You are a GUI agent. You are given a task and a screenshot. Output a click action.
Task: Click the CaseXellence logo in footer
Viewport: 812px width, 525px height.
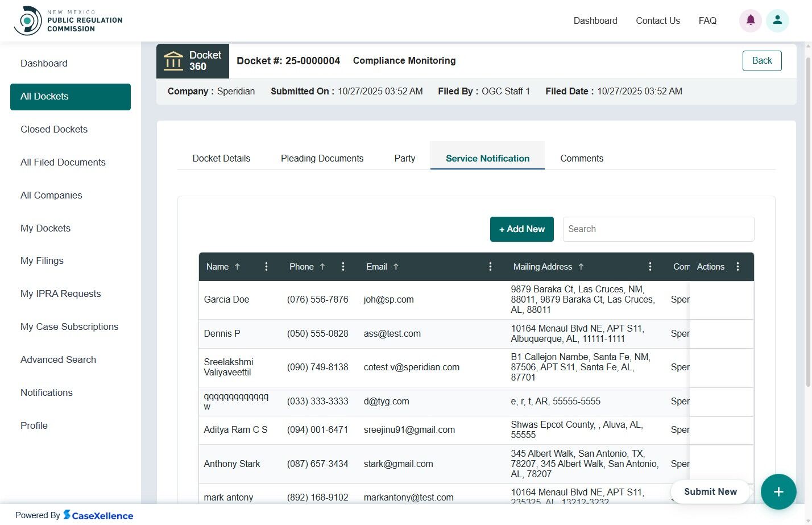click(x=98, y=515)
